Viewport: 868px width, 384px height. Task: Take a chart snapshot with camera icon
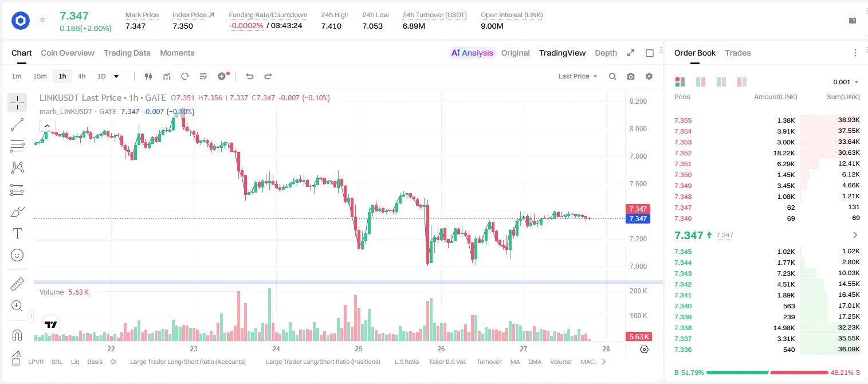(631, 76)
